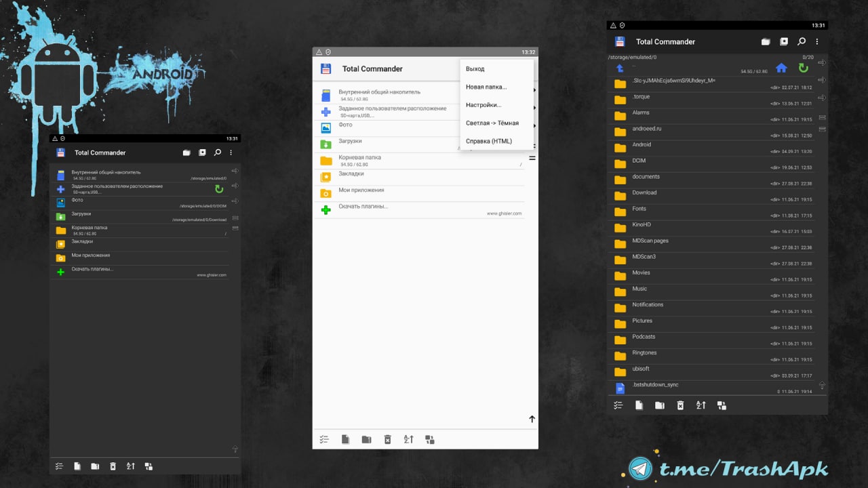Open the Android folder
Screen dimensions: 868x488
pos(713,148)
